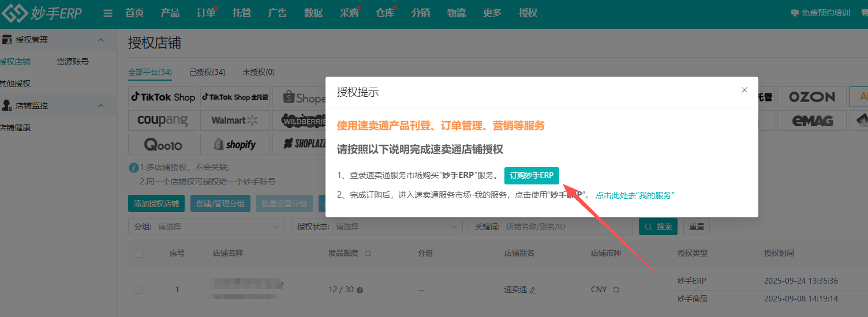This screenshot has width=868, height=317.
Task: Click the 授权管理 section icon
Action: 7,40
